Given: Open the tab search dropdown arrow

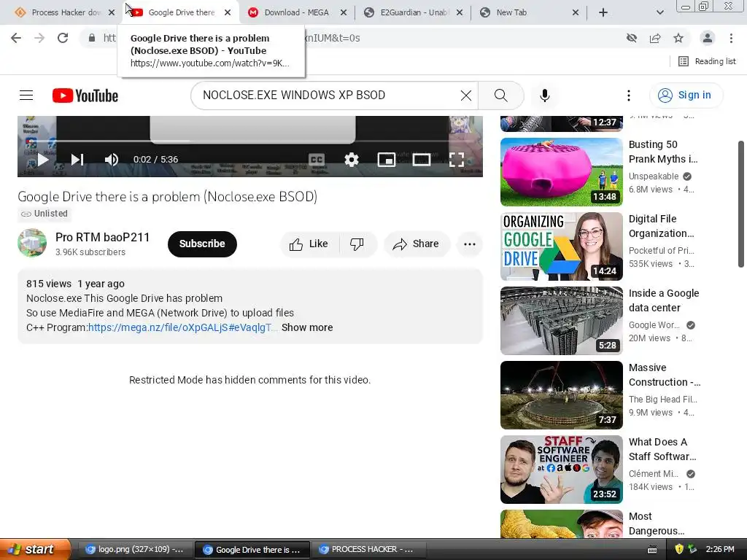Looking at the screenshot, I should (x=659, y=12).
